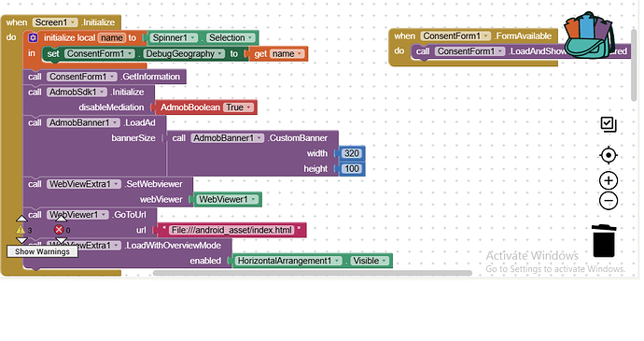Screen dimensions: 644x341
Task: Toggle the workspace checkbox icon
Action: coord(609,124)
